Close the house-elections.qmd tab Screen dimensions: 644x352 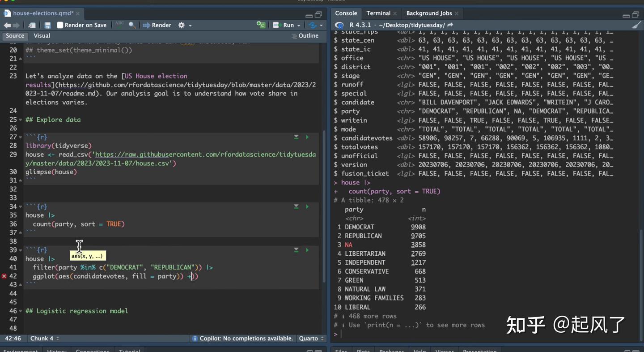tap(77, 14)
